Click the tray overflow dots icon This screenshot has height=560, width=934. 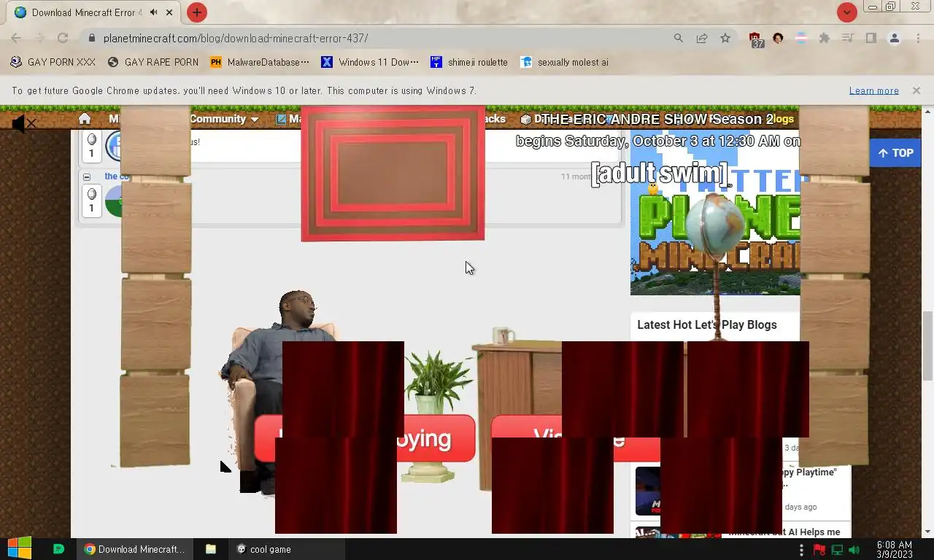801,550
